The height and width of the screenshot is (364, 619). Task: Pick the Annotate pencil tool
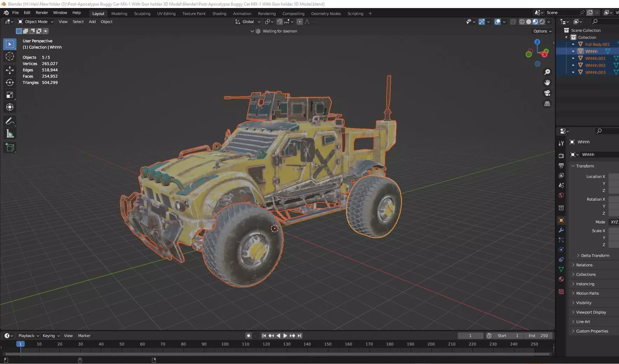10,121
